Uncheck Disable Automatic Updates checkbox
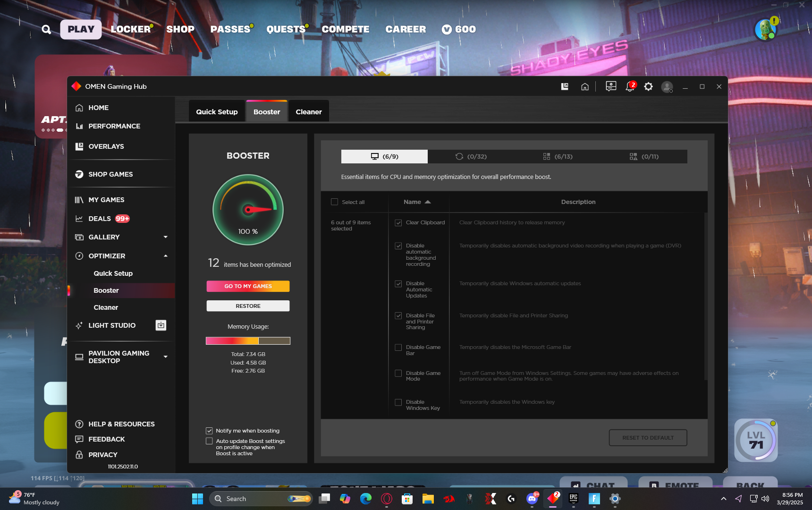812x510 pixels. click(x=398, y=284)
